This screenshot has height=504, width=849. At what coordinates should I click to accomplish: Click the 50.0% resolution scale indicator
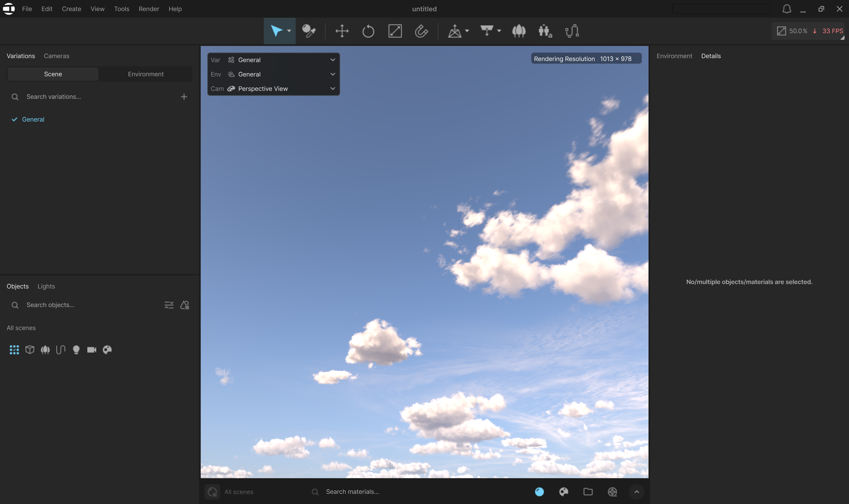(x=792, y=31)
